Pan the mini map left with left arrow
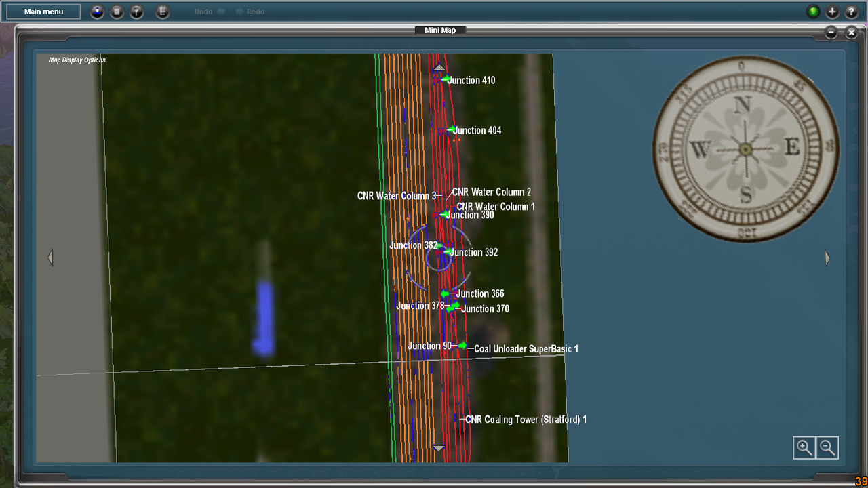The height and width of the screenshot is (488, 868). click(50, 258)
